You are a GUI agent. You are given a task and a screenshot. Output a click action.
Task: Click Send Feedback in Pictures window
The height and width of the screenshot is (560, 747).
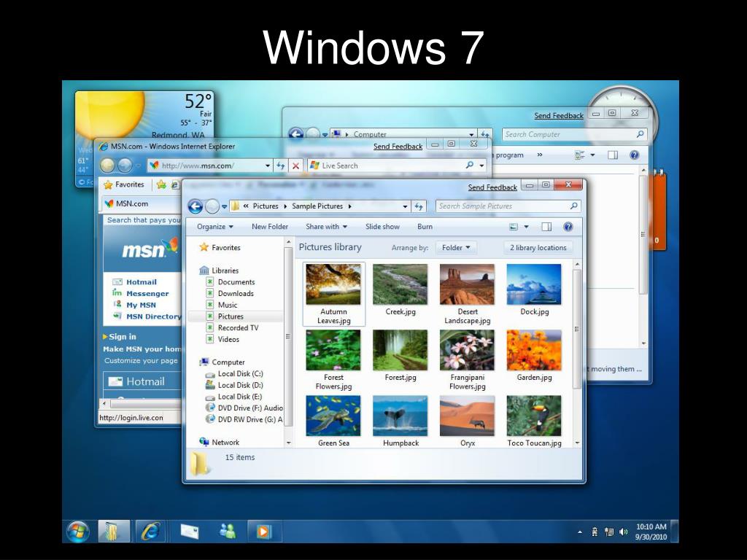[x=492, y=187]
